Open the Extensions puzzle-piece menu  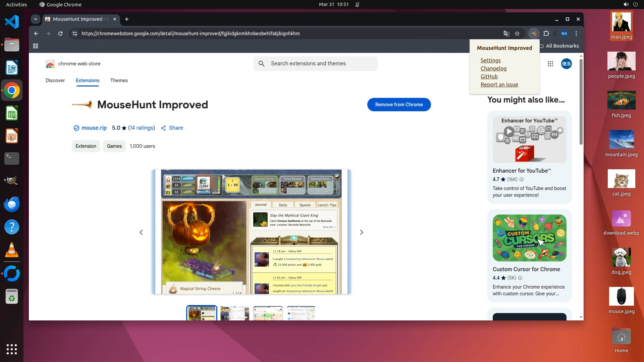(546, 34)
